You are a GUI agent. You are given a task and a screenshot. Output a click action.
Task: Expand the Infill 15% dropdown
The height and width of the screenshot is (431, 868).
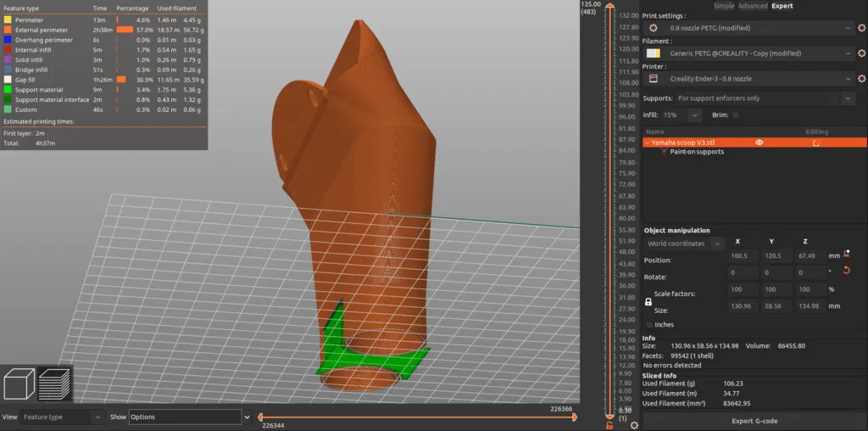pyautogui.click(x=687, y=115)
